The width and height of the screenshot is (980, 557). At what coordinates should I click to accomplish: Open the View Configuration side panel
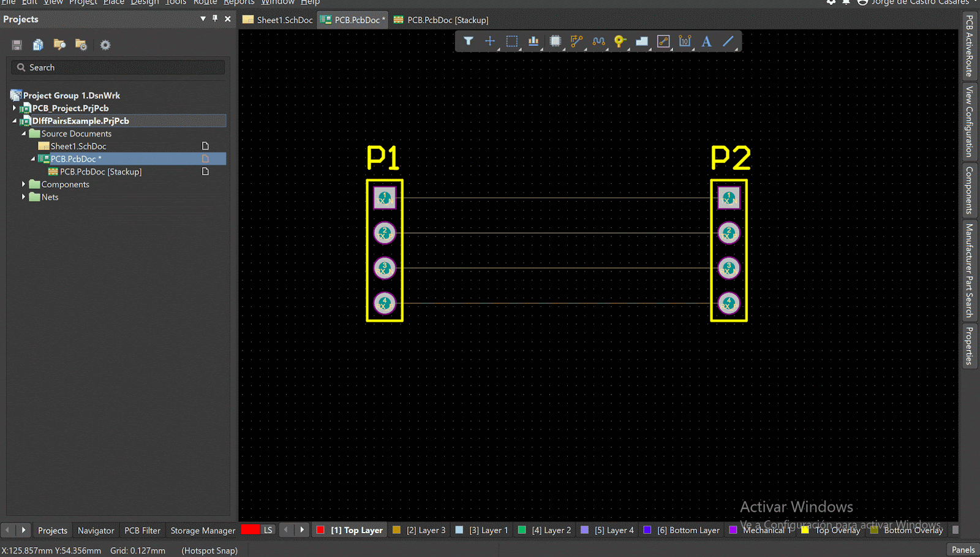[x=969, y=121]
